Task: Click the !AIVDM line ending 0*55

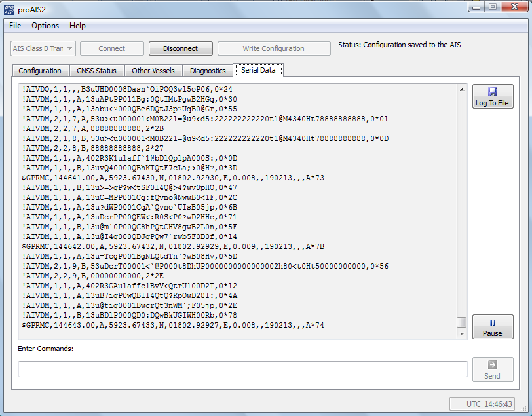Action: tap(130, 109)
